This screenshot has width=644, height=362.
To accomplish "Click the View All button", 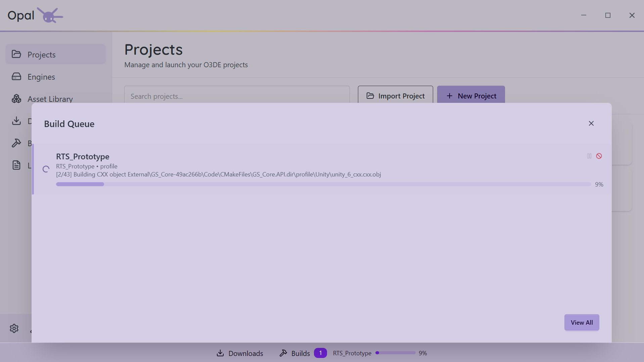I will [x=582, y=322].
